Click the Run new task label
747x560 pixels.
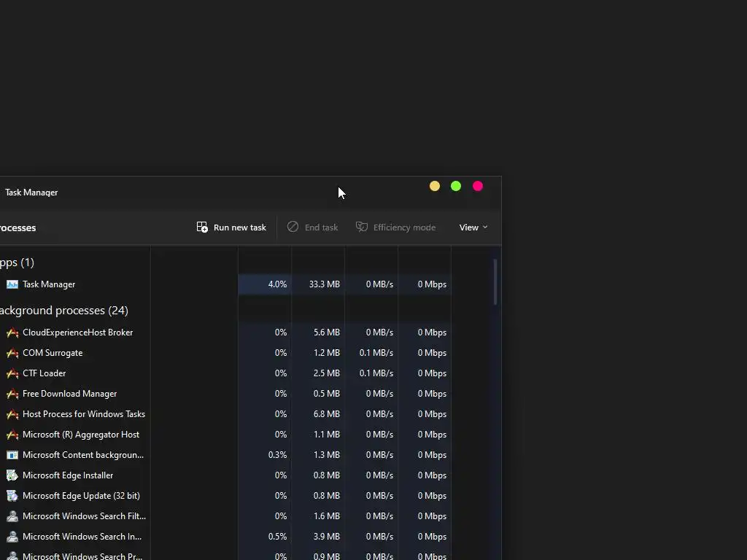point(239,227)
